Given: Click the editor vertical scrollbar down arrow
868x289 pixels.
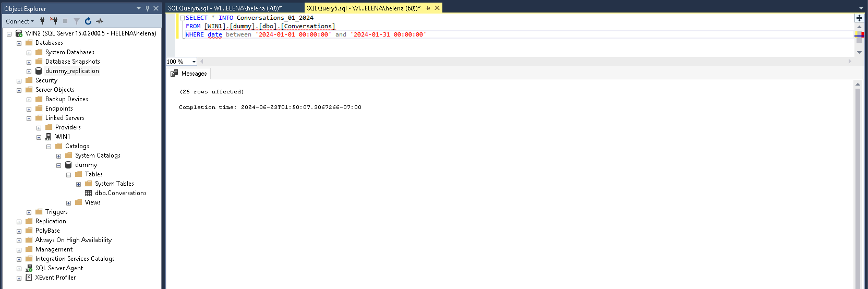Looking at the screenshot, I should [859, 52].
